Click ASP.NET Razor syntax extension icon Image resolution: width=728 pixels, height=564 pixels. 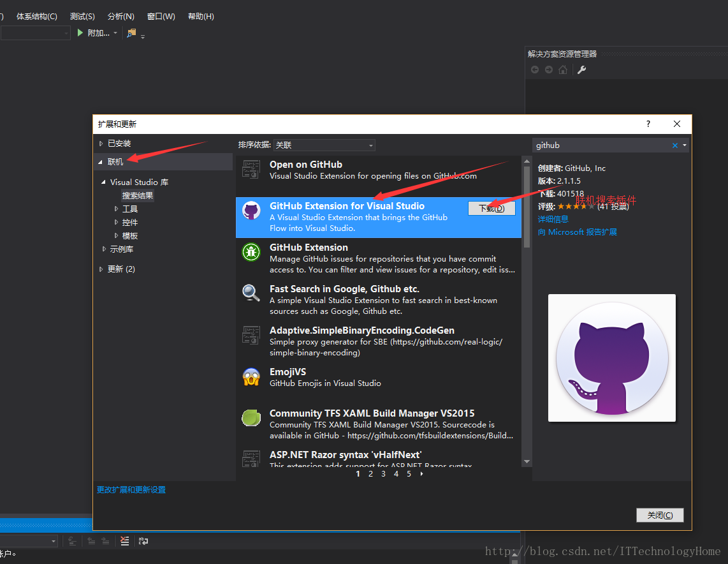[x=251, y=459]
